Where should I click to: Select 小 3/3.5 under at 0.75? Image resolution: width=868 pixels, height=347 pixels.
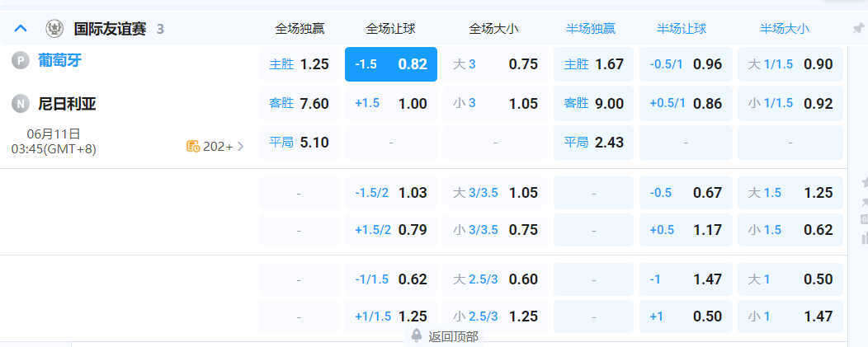point(495,230)
